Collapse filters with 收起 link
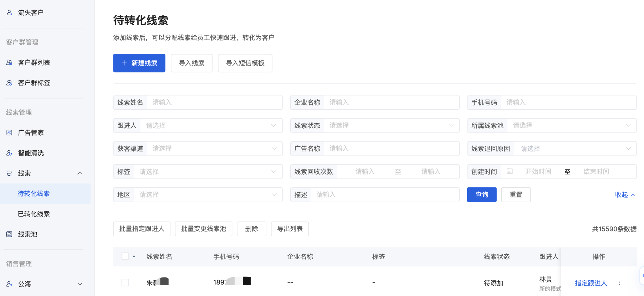The image size is (644, 296). coord(625,195)
